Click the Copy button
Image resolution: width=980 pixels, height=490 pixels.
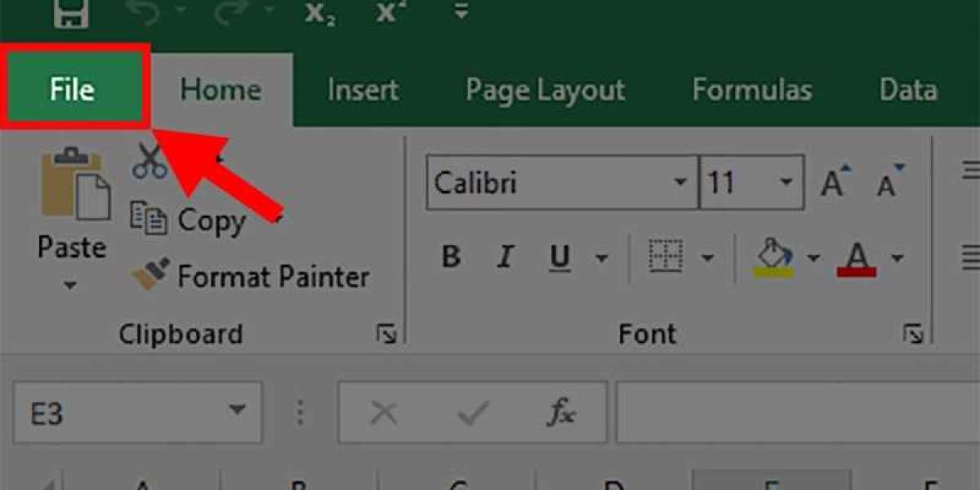point(189,220)
